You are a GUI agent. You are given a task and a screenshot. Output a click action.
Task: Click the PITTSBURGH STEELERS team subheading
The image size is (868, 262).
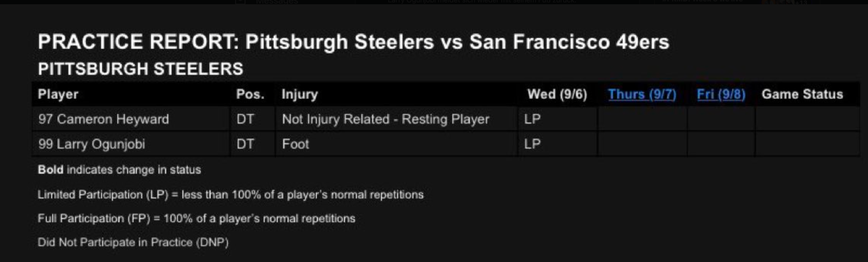[140, 69]
